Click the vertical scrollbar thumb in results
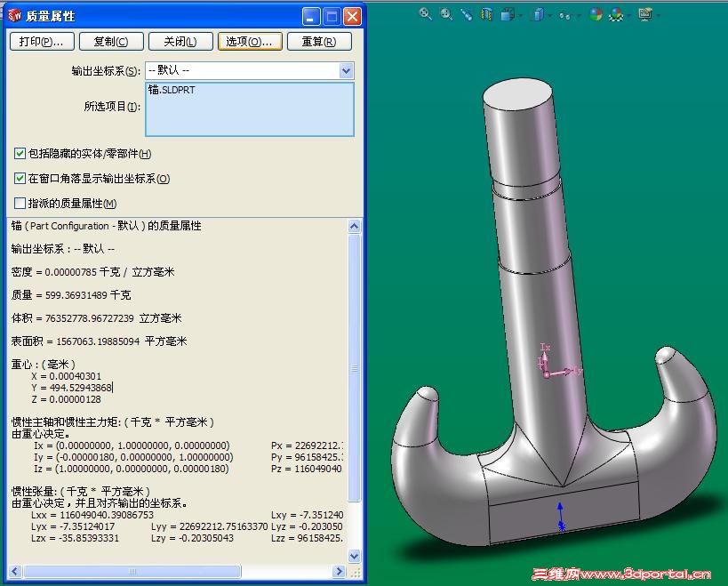The image size is (728, 586). tap(355, 368)
